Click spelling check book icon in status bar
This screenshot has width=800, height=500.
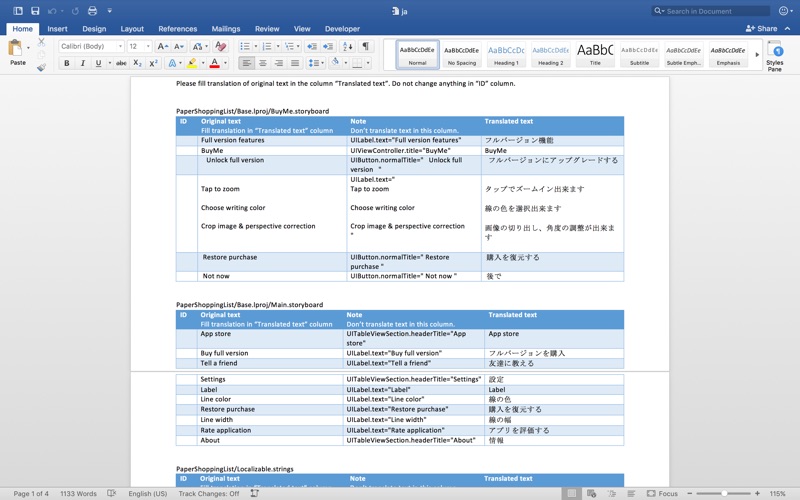point(112,493)
